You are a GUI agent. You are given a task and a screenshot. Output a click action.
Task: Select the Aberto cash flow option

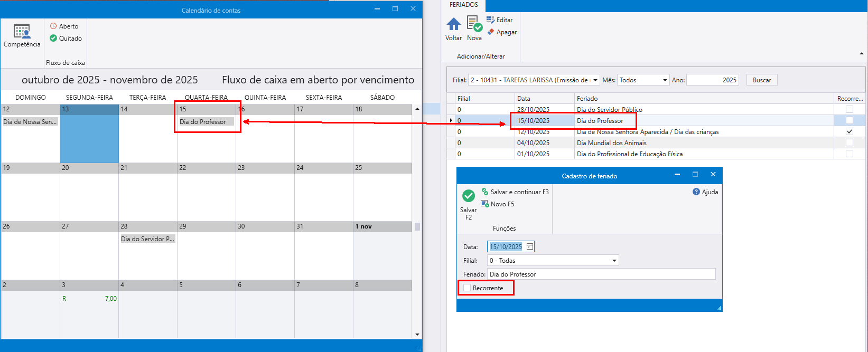tap(64, 26)
